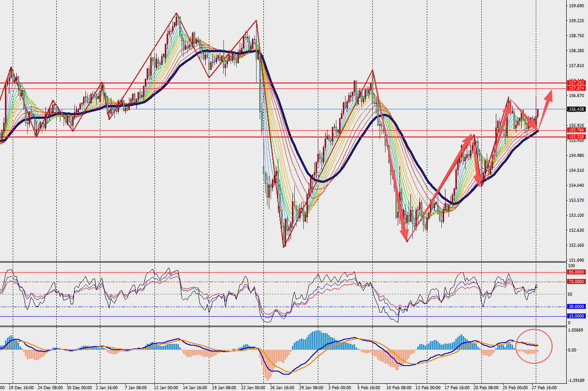This screenshot has height=391, width=588.
Task: Click the 157.252 red price label
Action: [x=577, y=83]
